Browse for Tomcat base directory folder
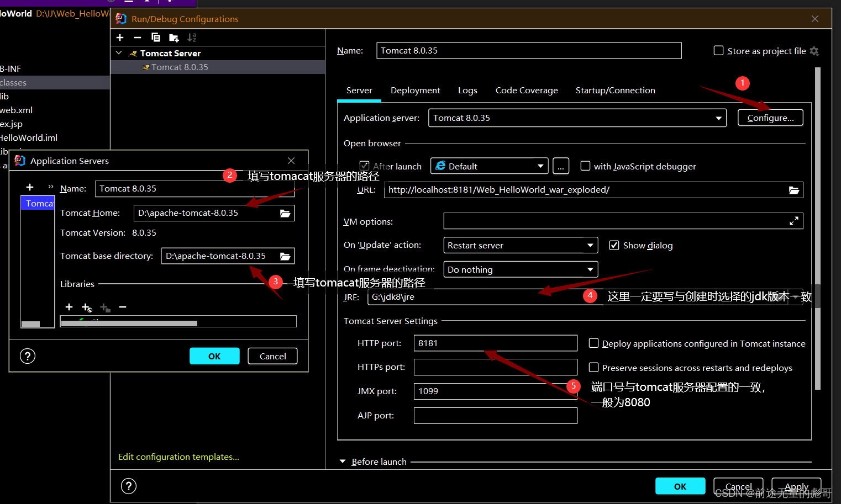Image resolution: width=841 pixels, height=504 pixels. pyautogui.click(x=285, y=256)
